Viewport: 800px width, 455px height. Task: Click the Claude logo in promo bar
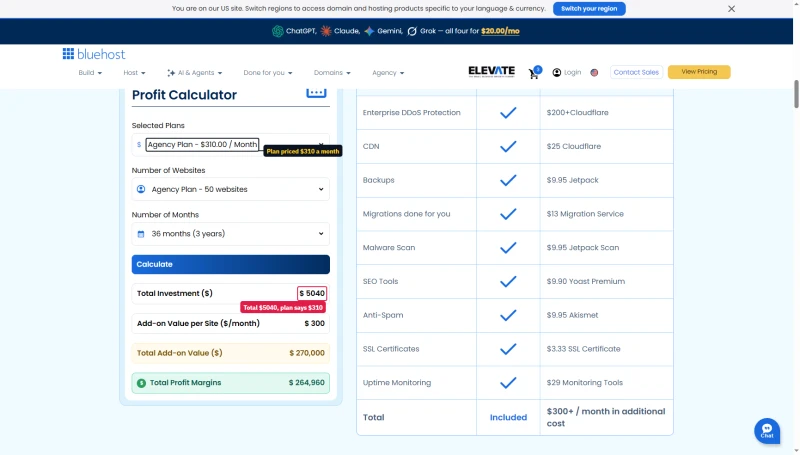point(326,31)
